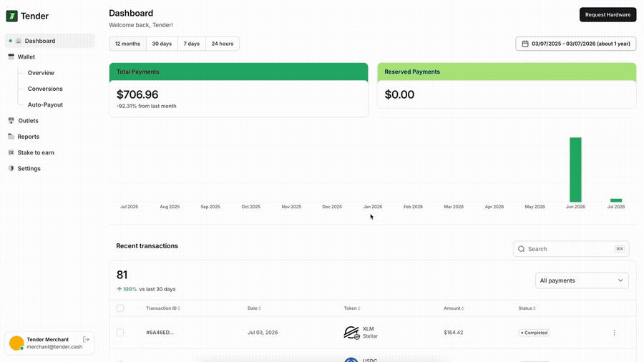This screenshot has height=362, width=644.
Task: Click the $164.42 amount cell
Action: pos(454,333)
